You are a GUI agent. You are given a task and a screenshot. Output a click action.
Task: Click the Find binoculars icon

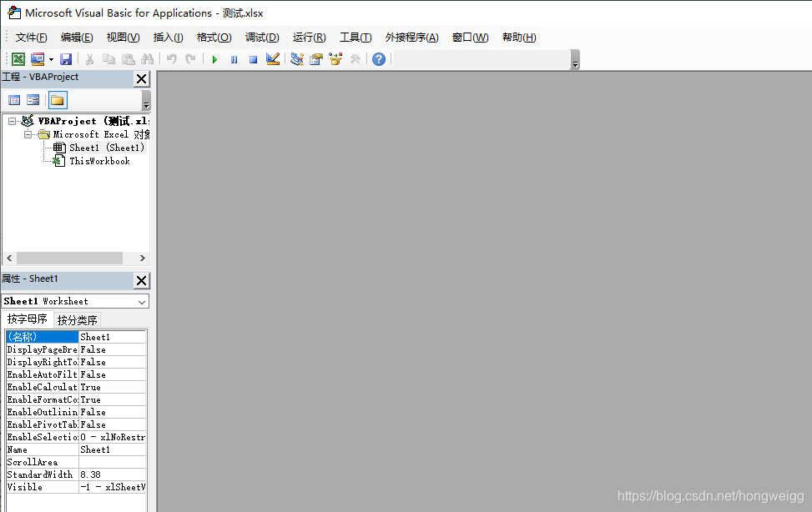148,59
